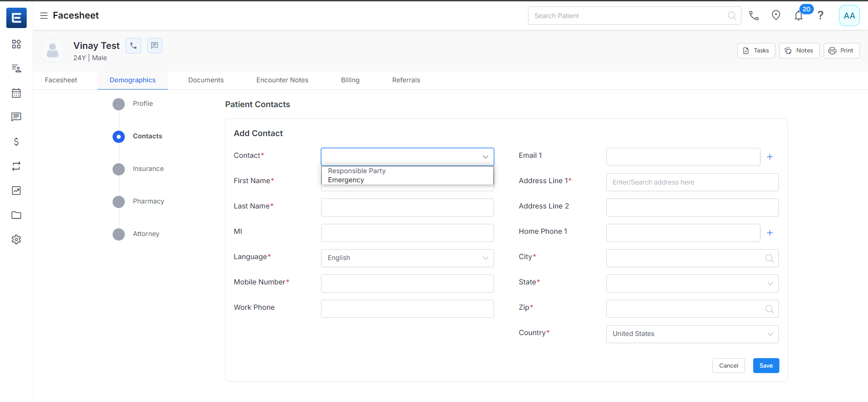Click the phone icon beside Vinay Test

133,46
